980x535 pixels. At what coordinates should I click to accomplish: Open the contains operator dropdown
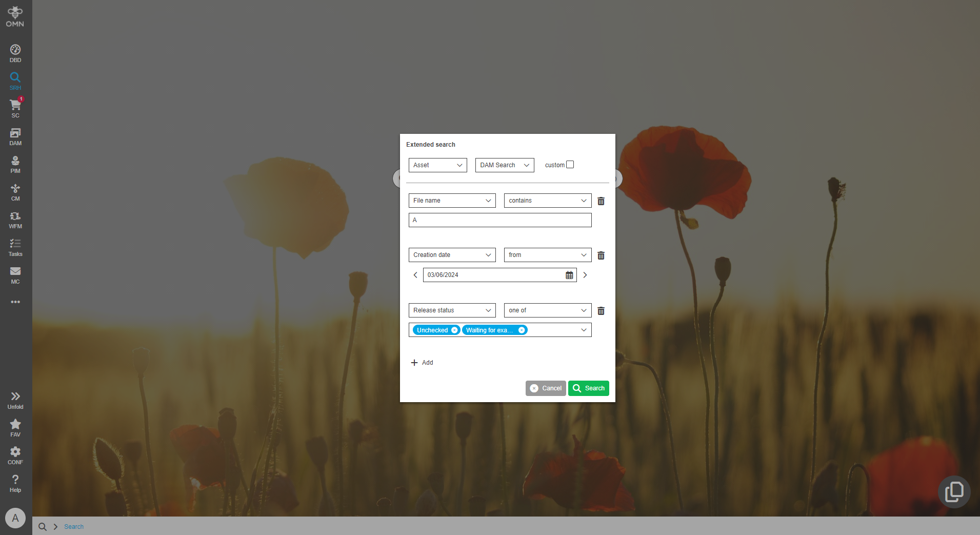click(547, 201)
